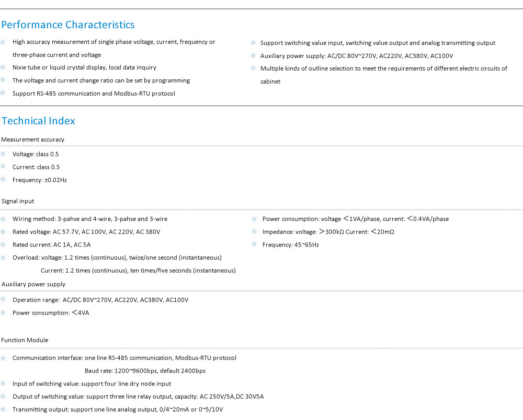Click "Multiple kinds of outline selection" text

(383, 68)
